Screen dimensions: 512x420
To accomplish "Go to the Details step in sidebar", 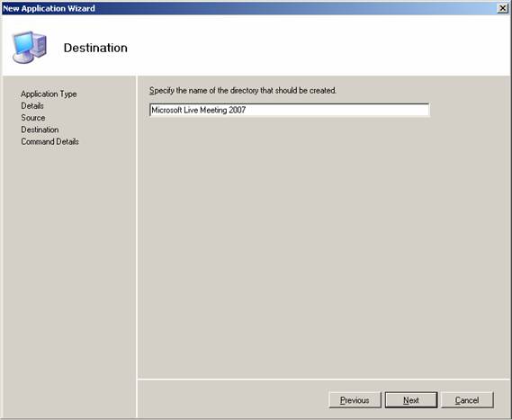I will (x=32, y=106).
